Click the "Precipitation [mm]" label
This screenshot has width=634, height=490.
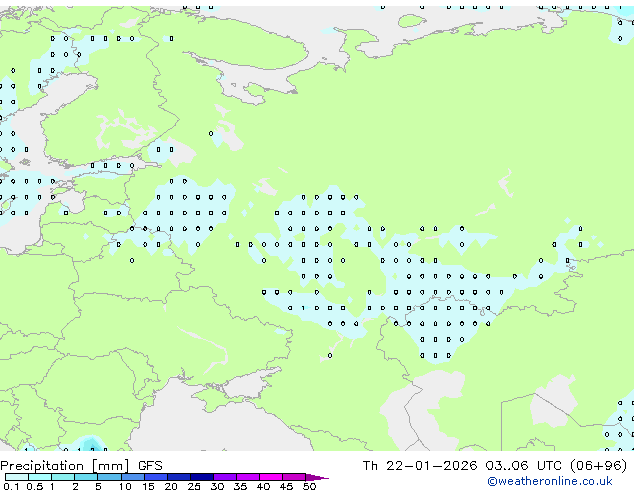tap(65, 466)
